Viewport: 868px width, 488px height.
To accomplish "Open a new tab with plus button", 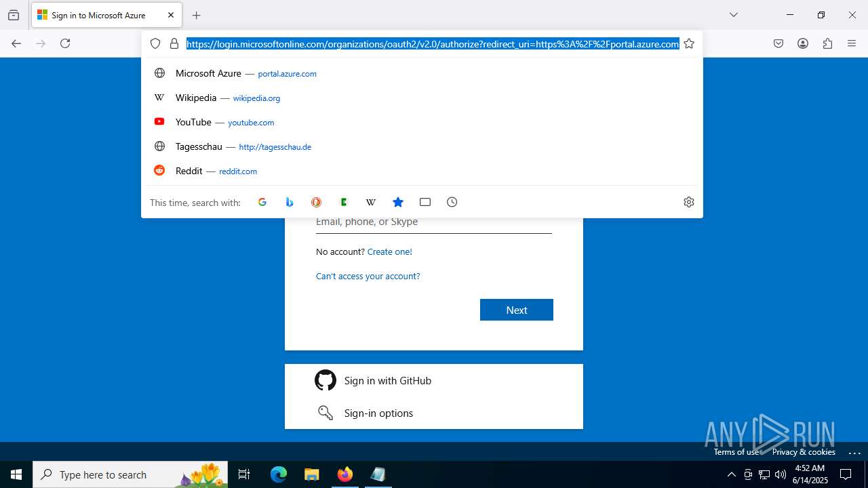I will (196, 15).
